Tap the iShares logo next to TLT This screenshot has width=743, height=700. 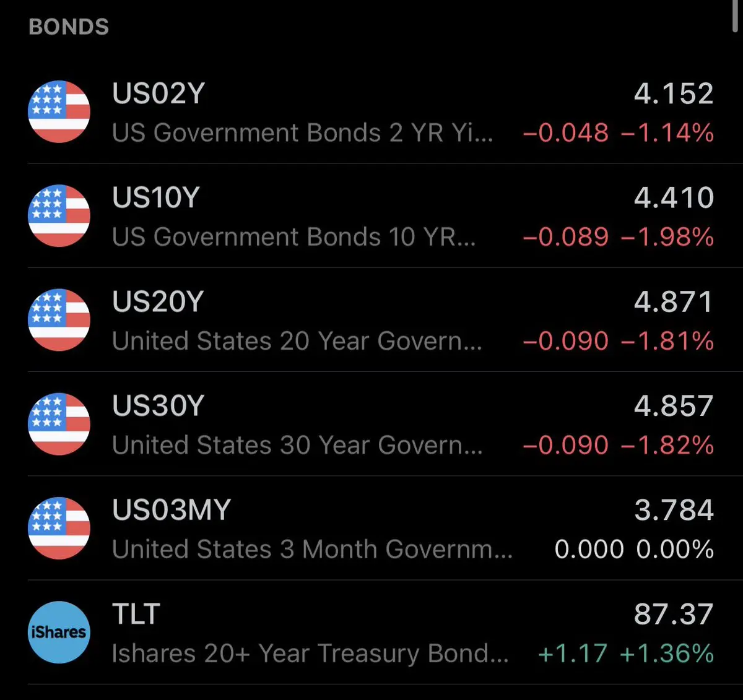click(x=59, y=632)
